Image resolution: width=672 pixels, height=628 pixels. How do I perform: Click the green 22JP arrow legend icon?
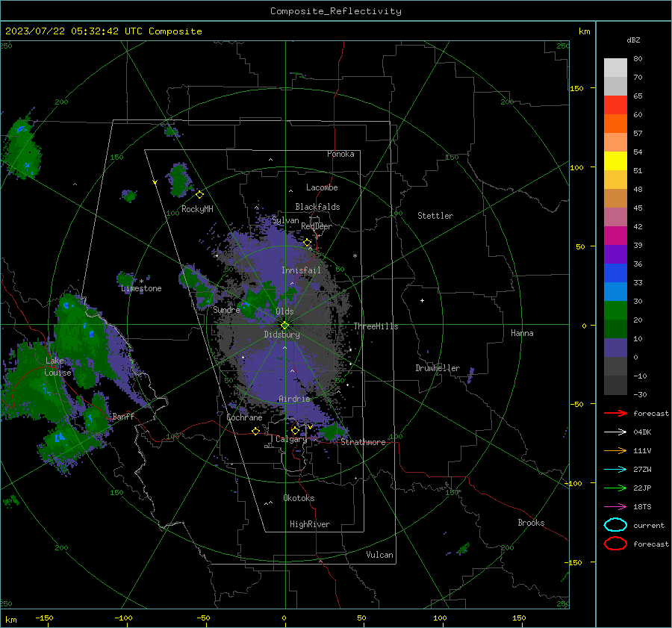coord(615,488)
